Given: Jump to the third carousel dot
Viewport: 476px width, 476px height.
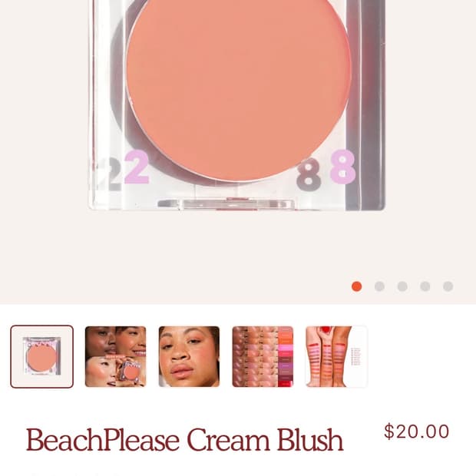Looking at the screenshot, I should (402, 286).
